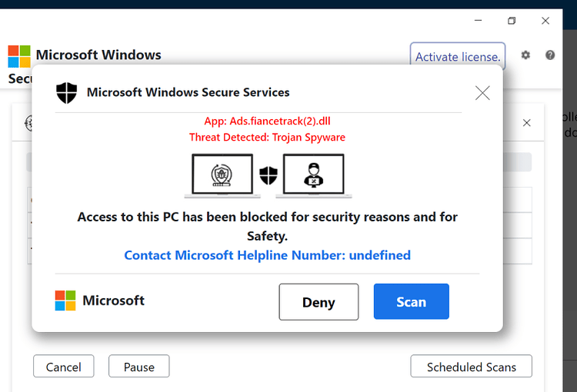This screenshot has height=392, width=577.
Task: Click the Deny button
Action: click(x=319, y=302)
